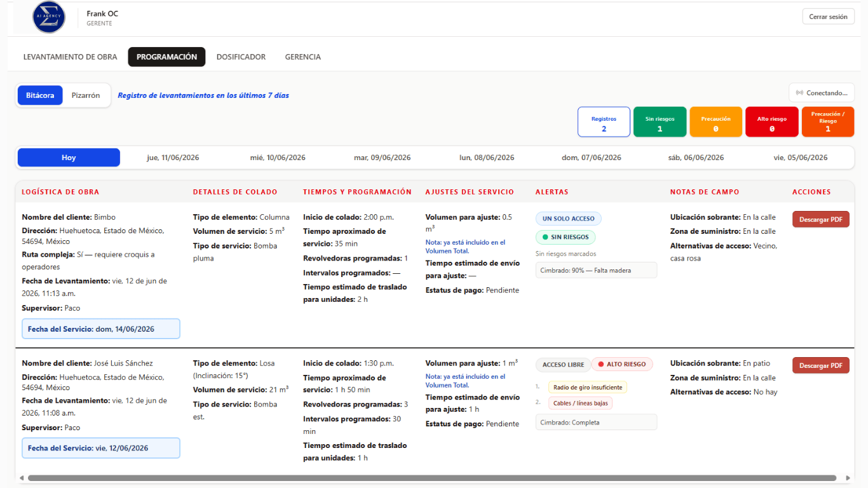Click Inicio de colado: 2:00 p.m.
868x488 pixels.
(348, 217)
